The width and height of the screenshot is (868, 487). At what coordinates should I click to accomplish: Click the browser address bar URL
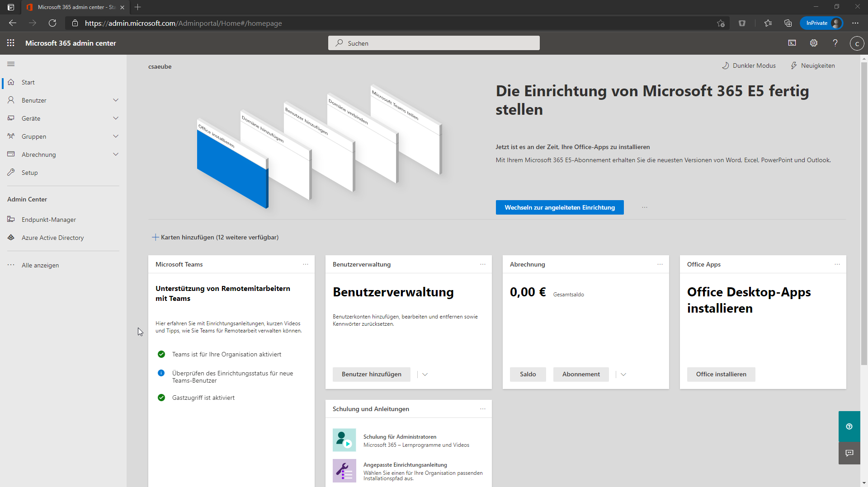(x=183, y=23)
